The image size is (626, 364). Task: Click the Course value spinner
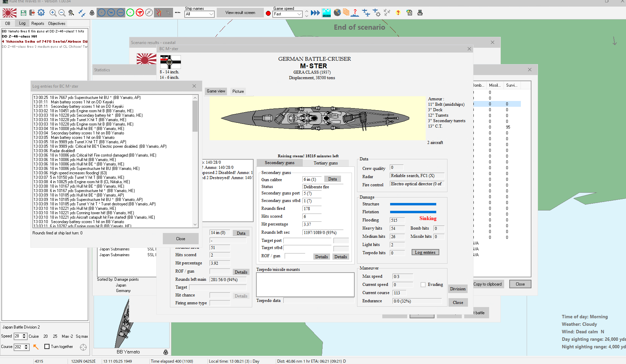[22, 347]
